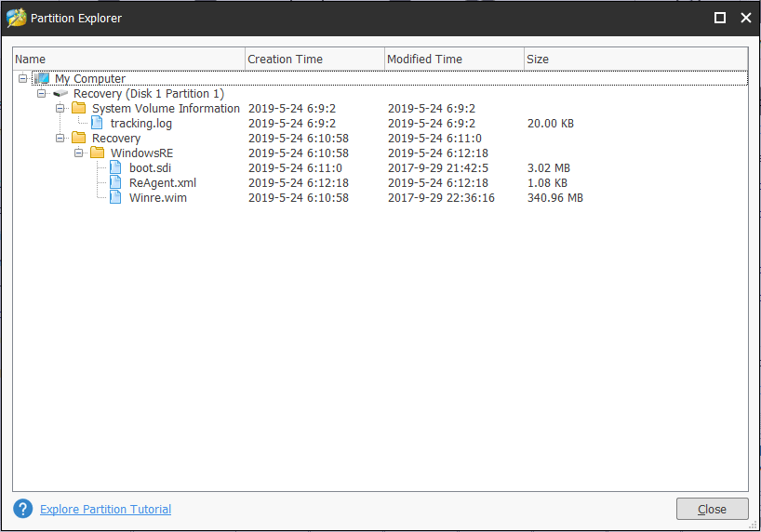Collapse the System Volume Information folder
The height and width of the screenshot is (532, 761).
coord(60,108)
